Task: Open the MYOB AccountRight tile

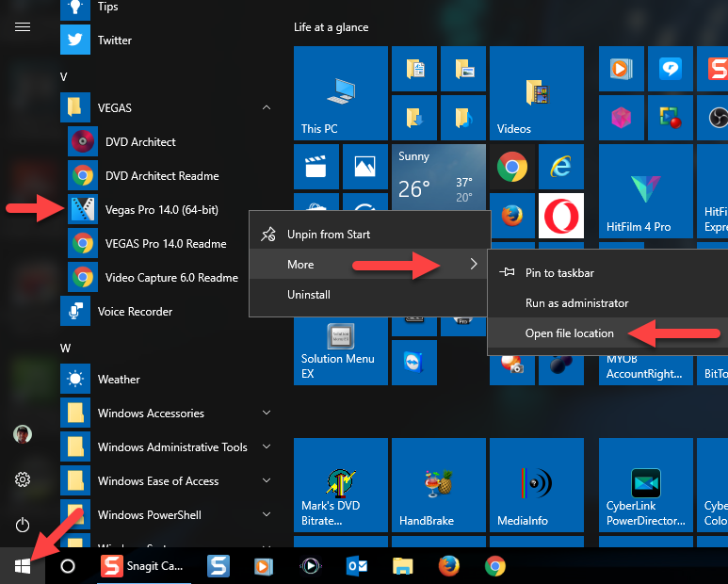Action: 645,370
